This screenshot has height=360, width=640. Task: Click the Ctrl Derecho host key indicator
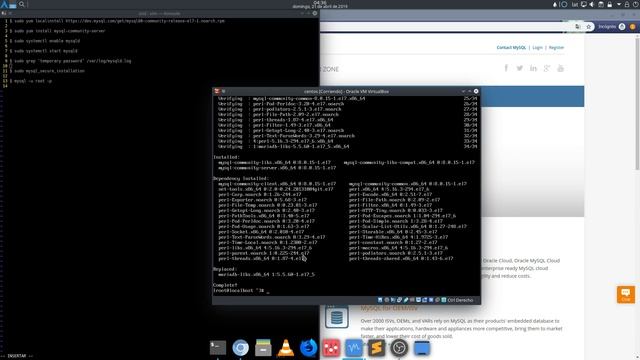pos(460,300)
